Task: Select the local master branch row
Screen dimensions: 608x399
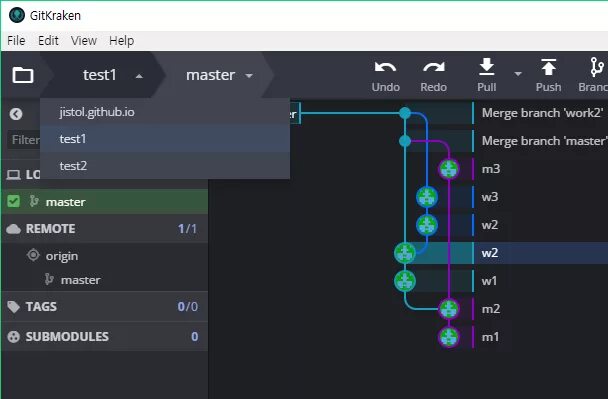Action: pyautogui.click(x=105, y=202)
